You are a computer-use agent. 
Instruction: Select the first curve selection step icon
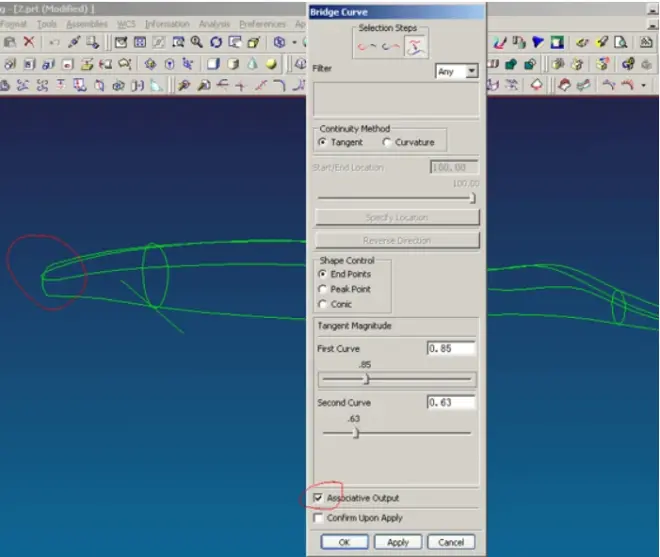coord(366,46)
